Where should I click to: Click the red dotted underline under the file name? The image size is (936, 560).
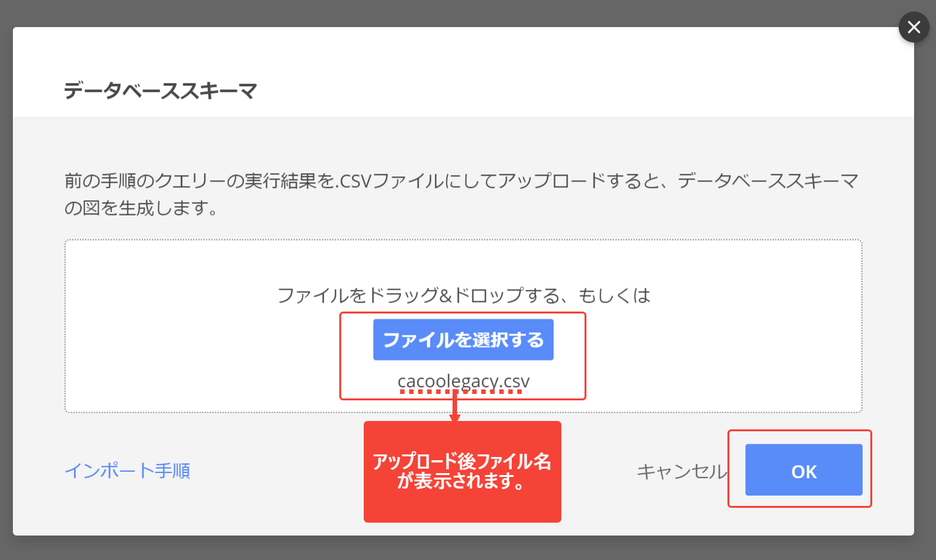461,391
